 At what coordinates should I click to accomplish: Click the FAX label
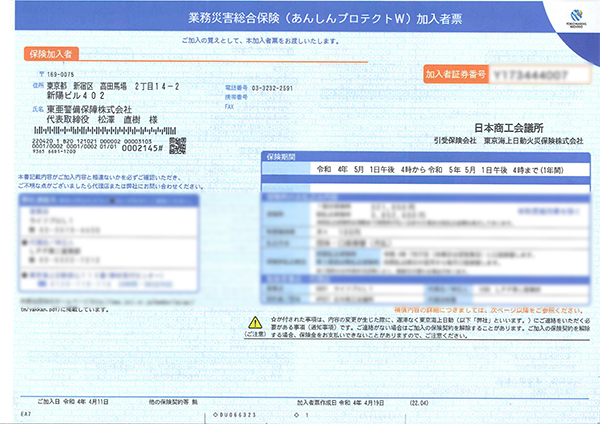pos(229,107)
